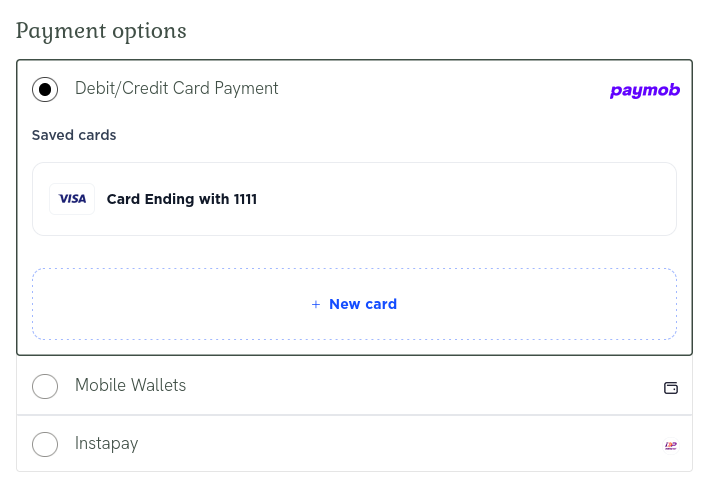Click the Payment options heading

[101, 31]
